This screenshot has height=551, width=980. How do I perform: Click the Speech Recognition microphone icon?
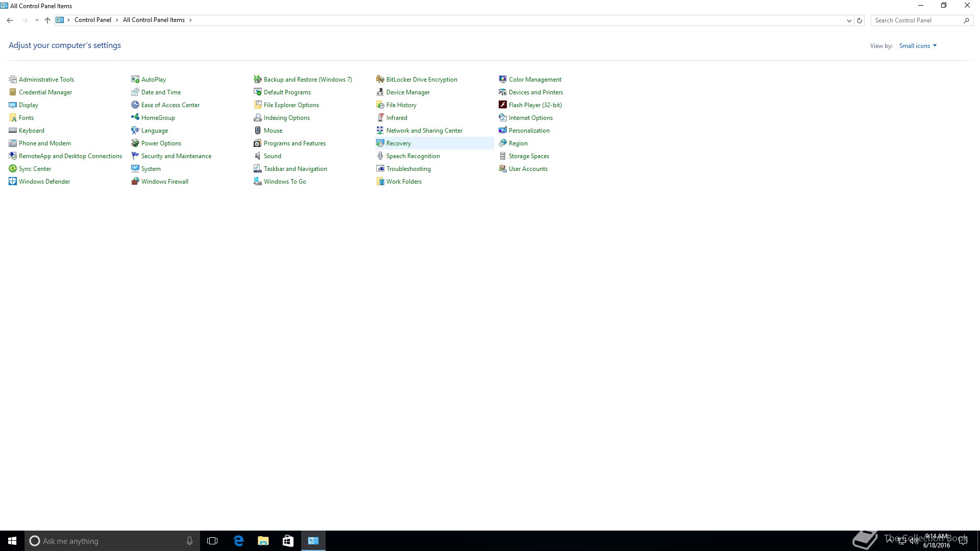pos(380,156)
